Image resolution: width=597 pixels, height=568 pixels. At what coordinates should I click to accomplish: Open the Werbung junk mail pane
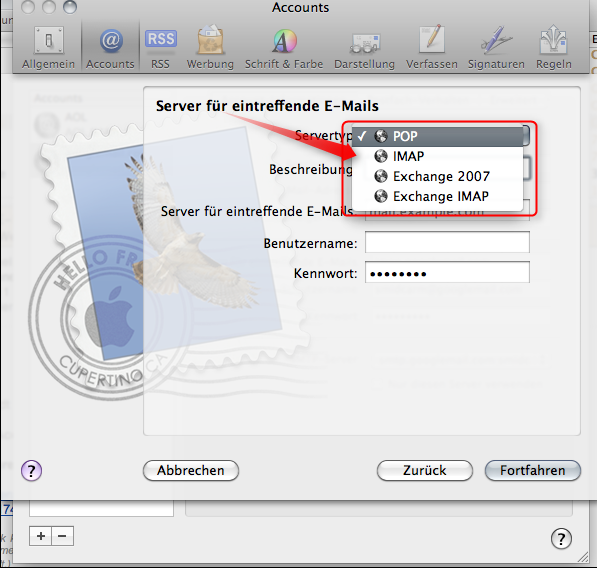[x=210, y=48]
